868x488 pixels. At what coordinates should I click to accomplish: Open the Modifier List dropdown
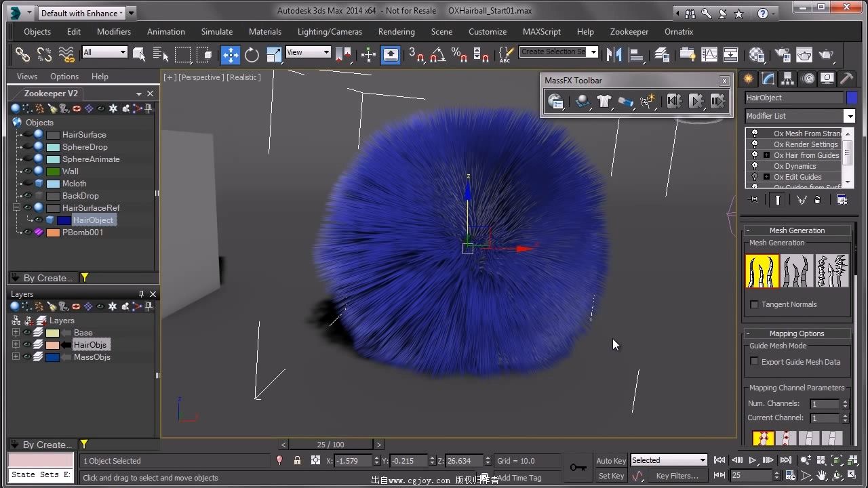point(800,116)
